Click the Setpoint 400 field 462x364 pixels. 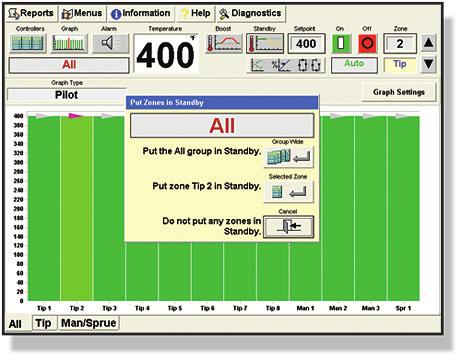point(306,44)
